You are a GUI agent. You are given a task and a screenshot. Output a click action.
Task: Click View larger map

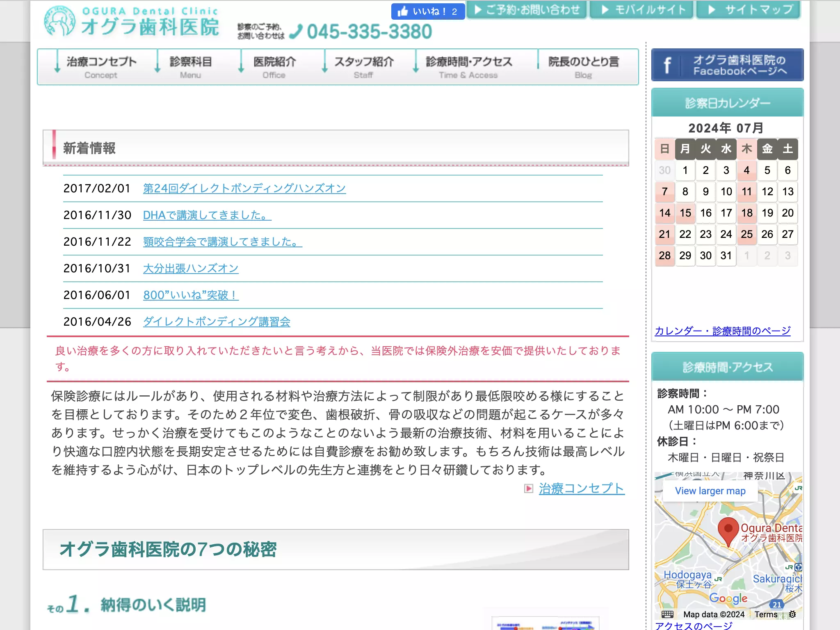[x=710, y=491]
